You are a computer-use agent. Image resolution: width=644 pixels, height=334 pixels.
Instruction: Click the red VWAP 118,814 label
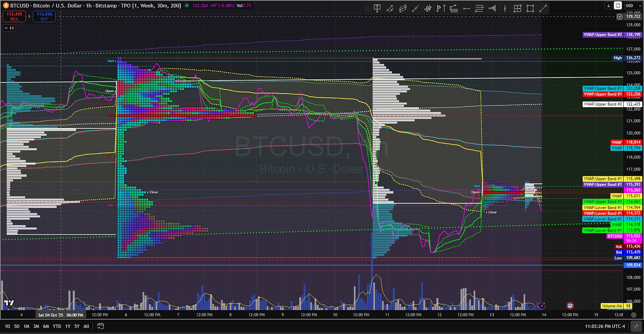(x=626, y=142)
